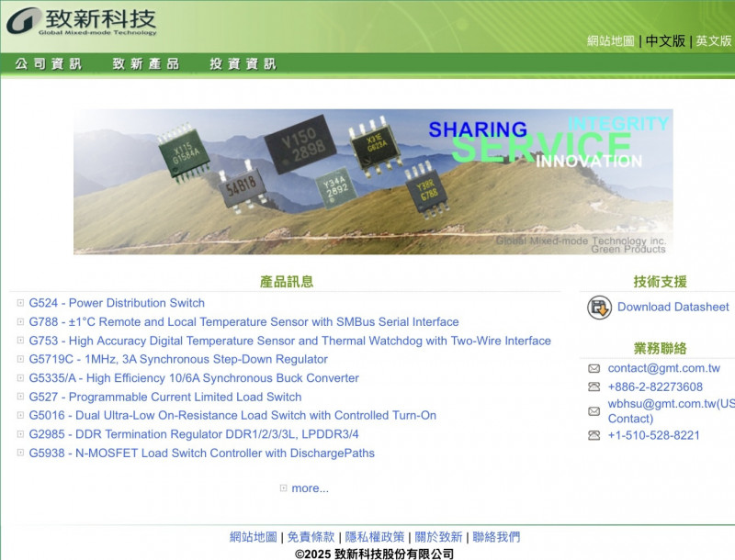
Task: Switch to 英文版 language
Action: (x=714, y=40)
